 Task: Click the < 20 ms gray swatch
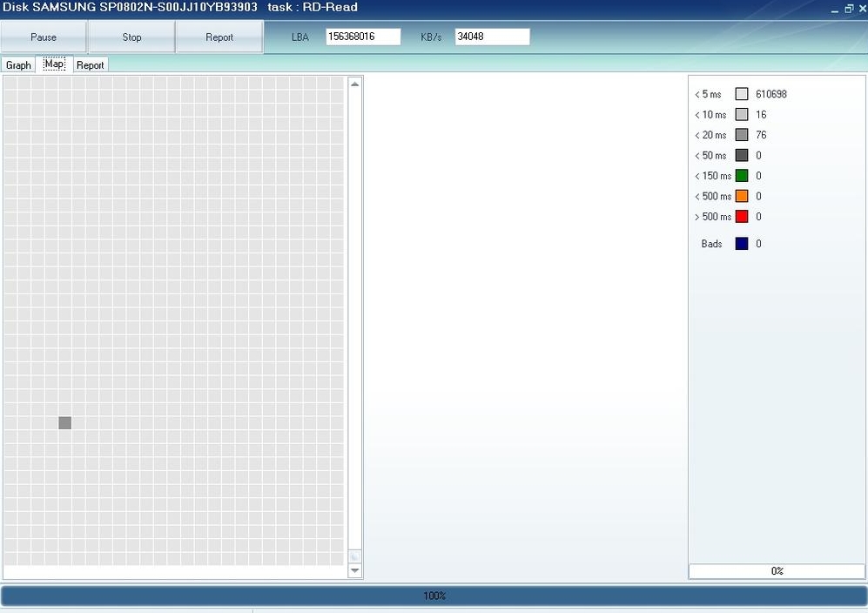tap(742, 135)
